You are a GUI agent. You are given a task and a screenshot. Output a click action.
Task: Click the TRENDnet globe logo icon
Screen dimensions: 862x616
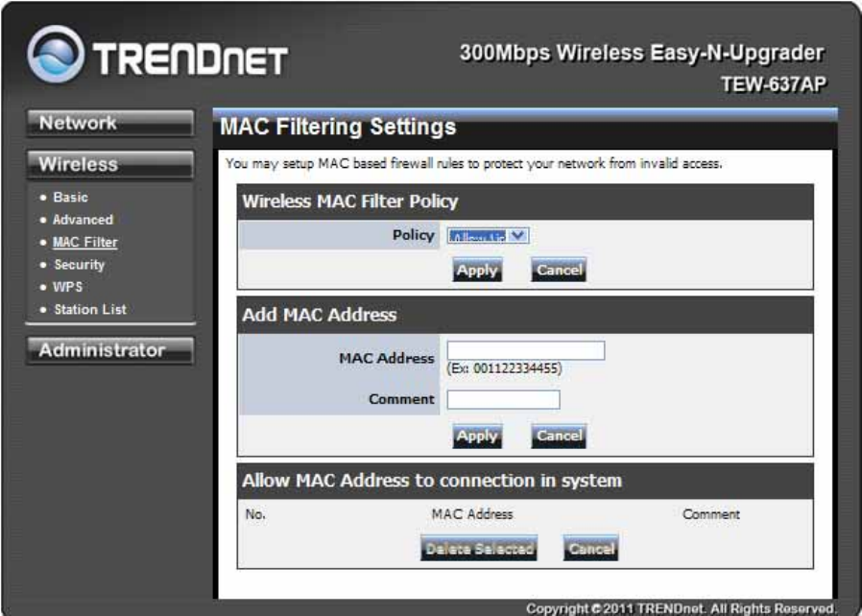tap(56, 54)
